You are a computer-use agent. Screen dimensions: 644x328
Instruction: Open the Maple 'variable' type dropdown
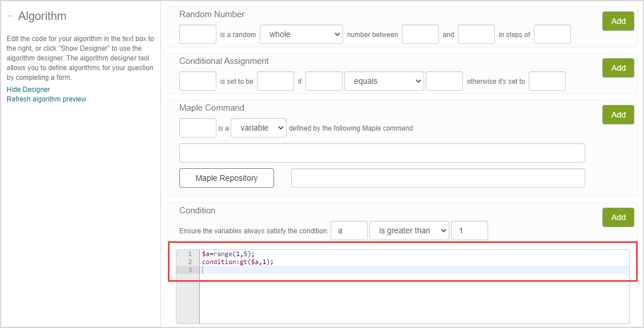258,128
